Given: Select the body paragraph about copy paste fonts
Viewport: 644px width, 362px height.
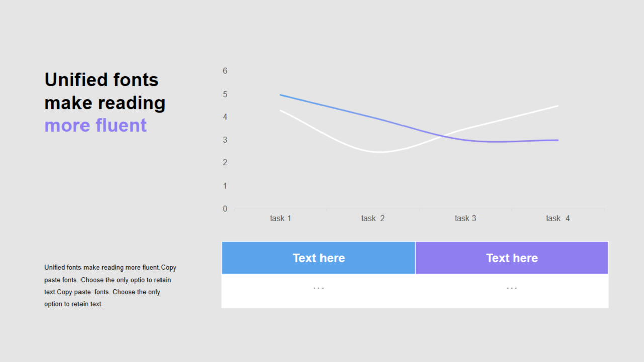Looking at the screenshot, I should tap(110, 286).
